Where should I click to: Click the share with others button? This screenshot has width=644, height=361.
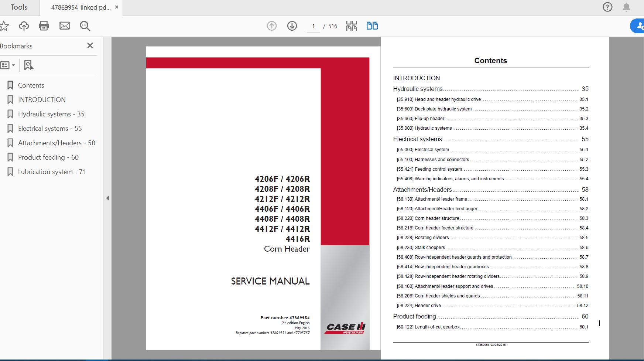[638, 26]
